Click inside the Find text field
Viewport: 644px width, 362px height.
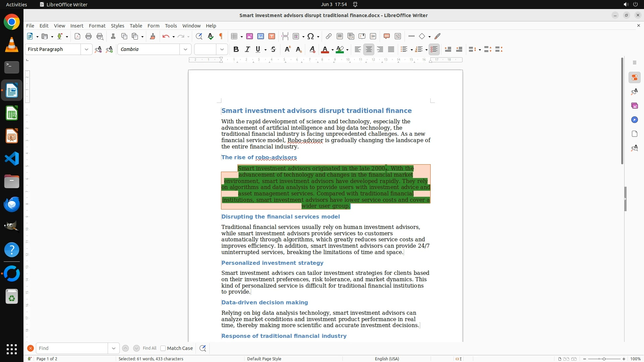(x=72, y=348)
